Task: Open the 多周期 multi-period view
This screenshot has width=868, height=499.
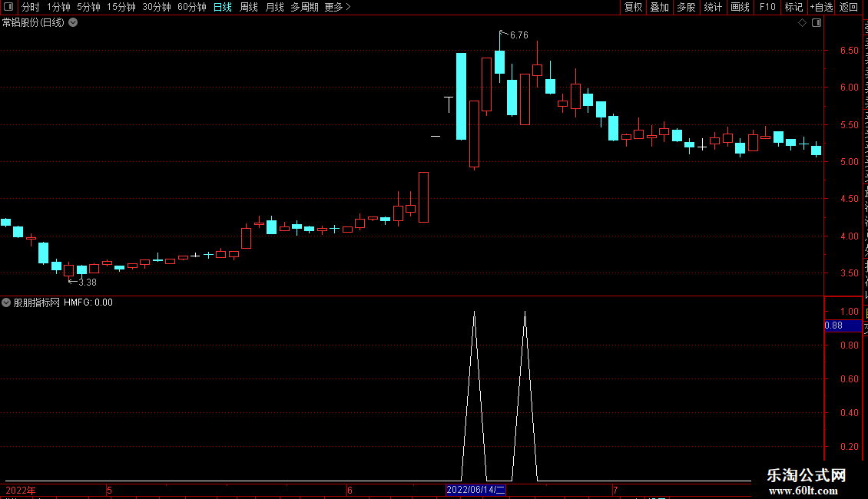Action: [x=304, y=7]
